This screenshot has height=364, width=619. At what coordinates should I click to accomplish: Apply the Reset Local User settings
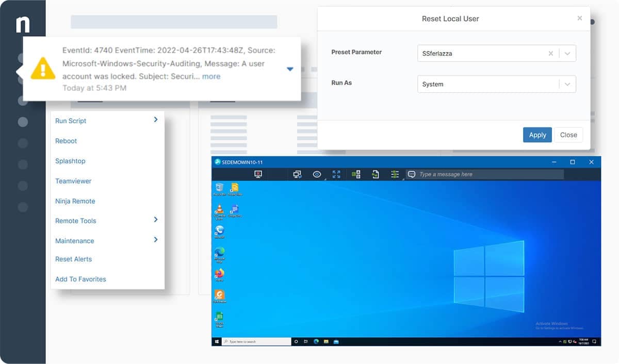(537, 135)
